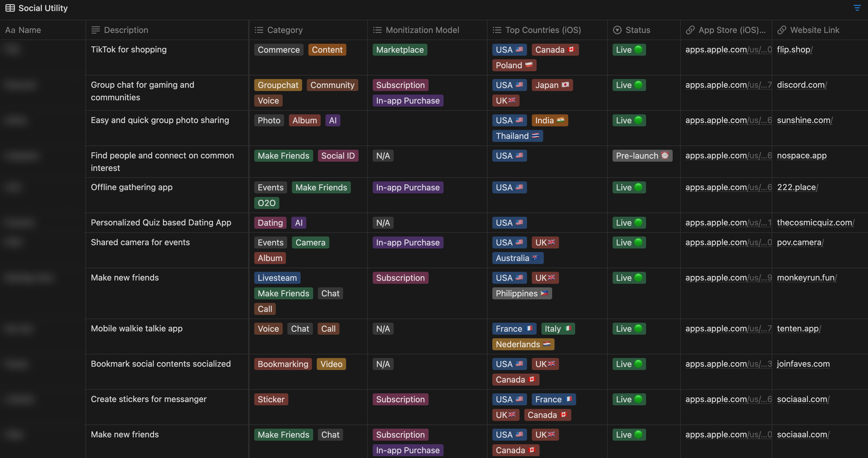Select the Bookmarking category tag

coord(283,364)
